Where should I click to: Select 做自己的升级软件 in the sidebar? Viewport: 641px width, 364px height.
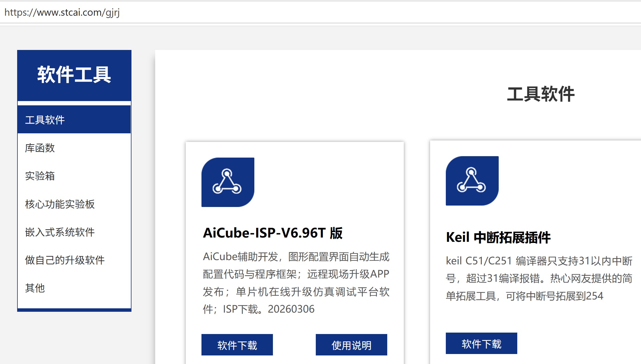(x=65, y=260)
